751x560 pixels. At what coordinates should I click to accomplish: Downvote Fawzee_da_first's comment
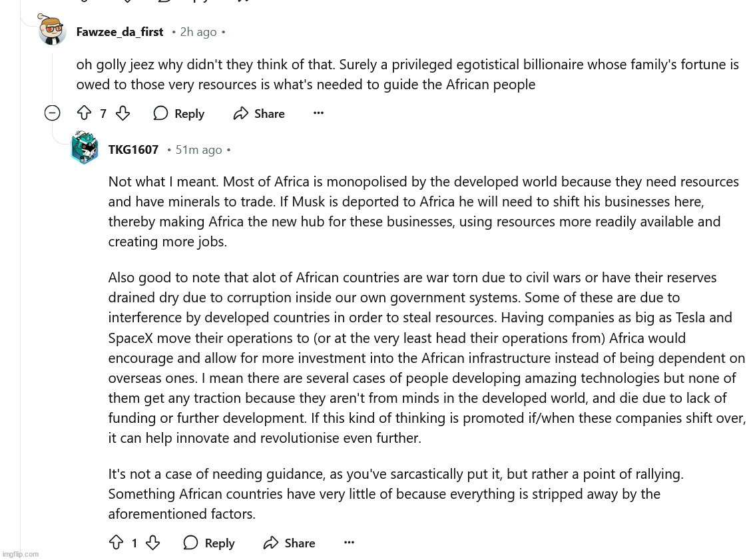(123, 114)
